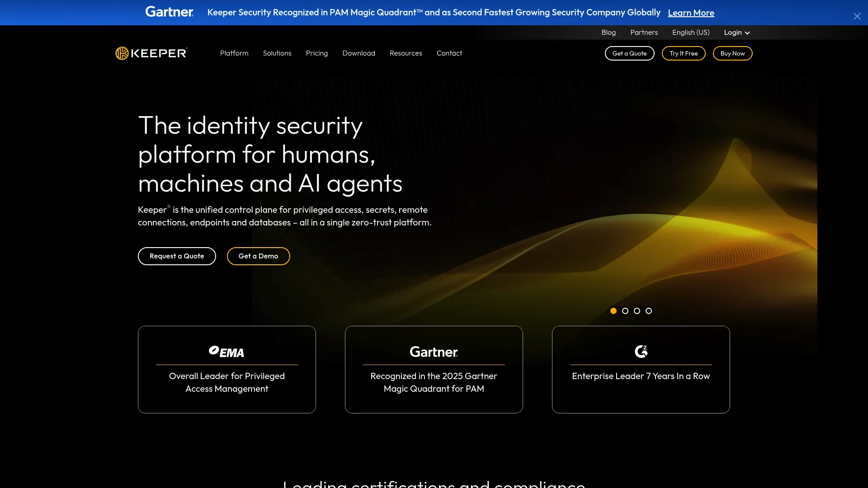Click the Gartner logo in the middle award card
The height and width of the screenshot is (488, 868).
point(434,352)
